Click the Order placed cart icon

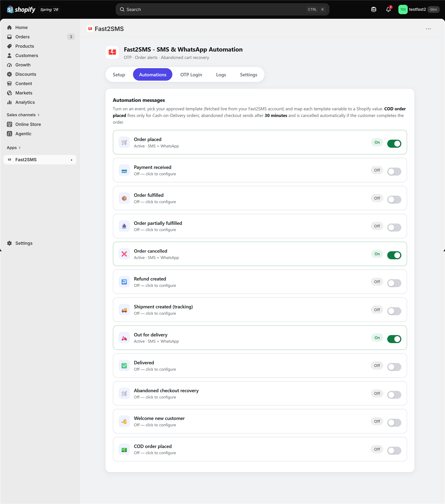(124, 142)
